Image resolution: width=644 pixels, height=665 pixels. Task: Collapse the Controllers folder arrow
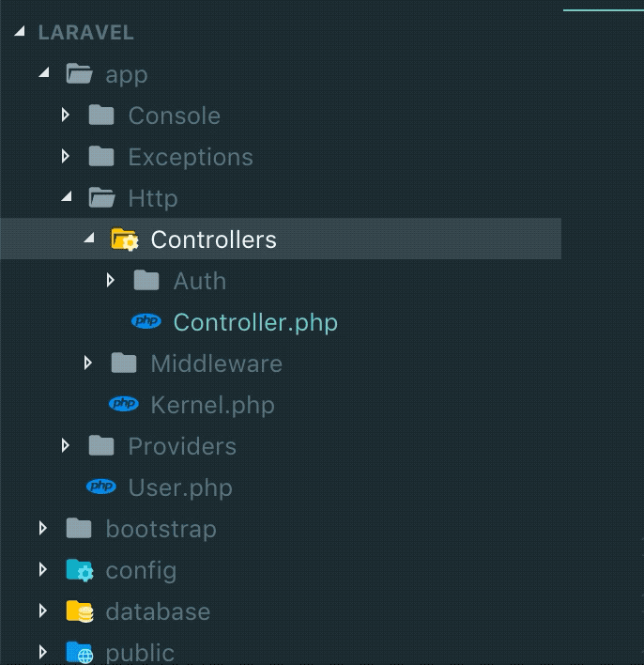pos(89,240)
